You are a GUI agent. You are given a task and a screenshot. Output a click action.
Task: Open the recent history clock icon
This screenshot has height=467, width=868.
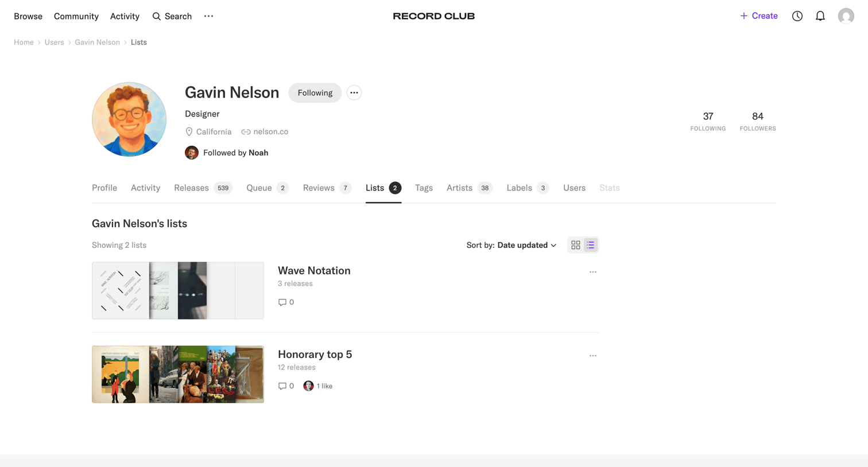pyautogui.click(x=797, y=16)
